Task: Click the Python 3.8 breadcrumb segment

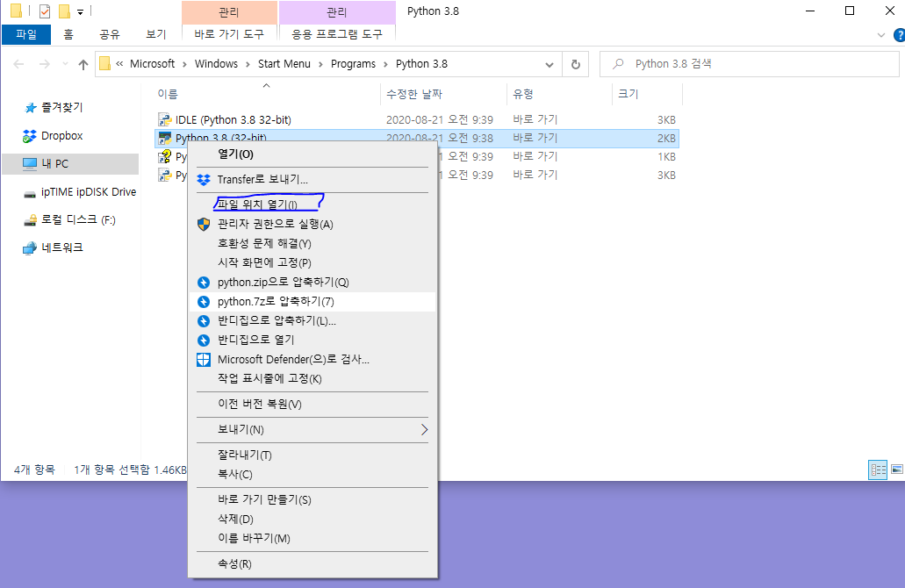Action: tap(421, 64)
